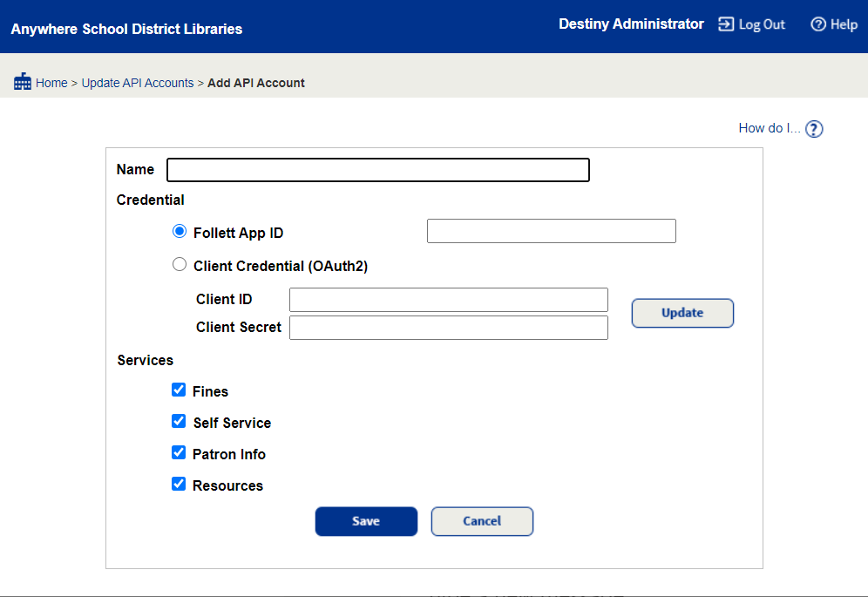The image size is (868, 597).
Task: Uncheck the Fines service
Action: [x=179, y=390]
